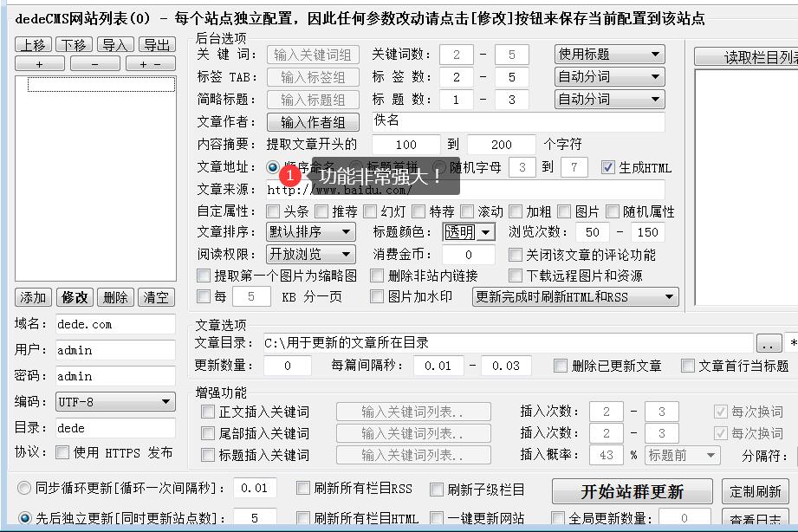Image resolution: width=798 pixels, height=532 pixels.
Task: Check 下载远程图片和资源
Action: click(516, 276)
